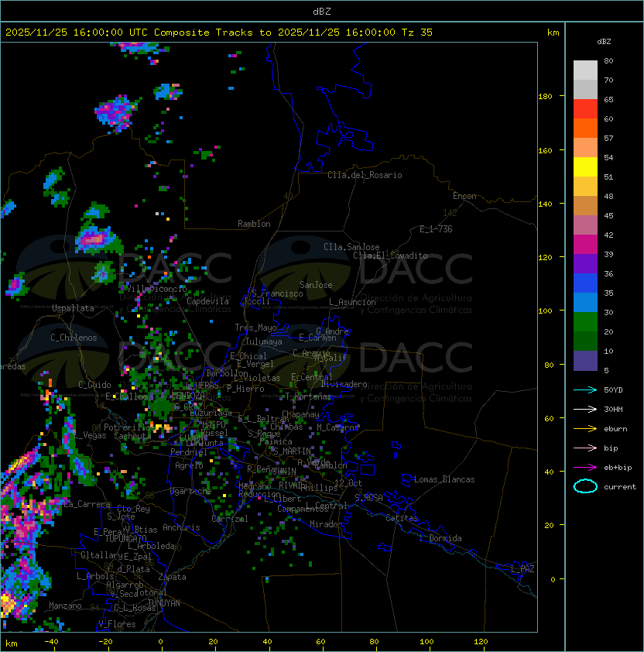Click the TUPUNGATO label
Image resolution: width=644 pixels, height=652 pixels.
pos(125,539)
